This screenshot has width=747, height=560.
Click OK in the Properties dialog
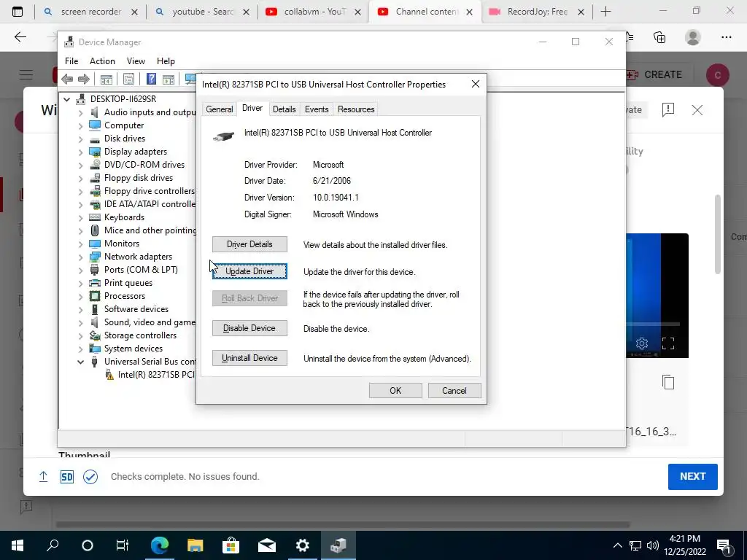[395, 391]
